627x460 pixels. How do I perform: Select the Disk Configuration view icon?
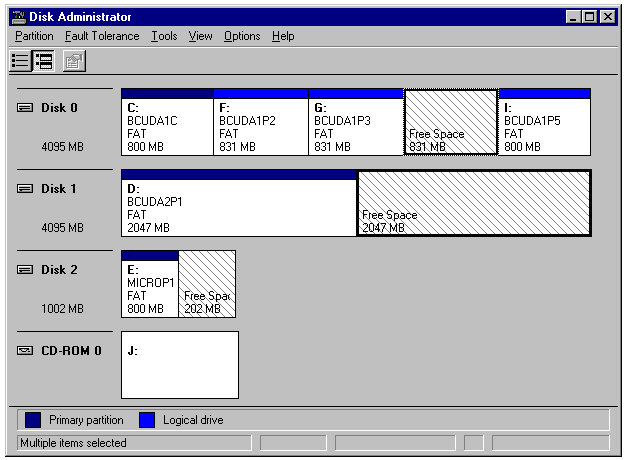tap(43, 60)
